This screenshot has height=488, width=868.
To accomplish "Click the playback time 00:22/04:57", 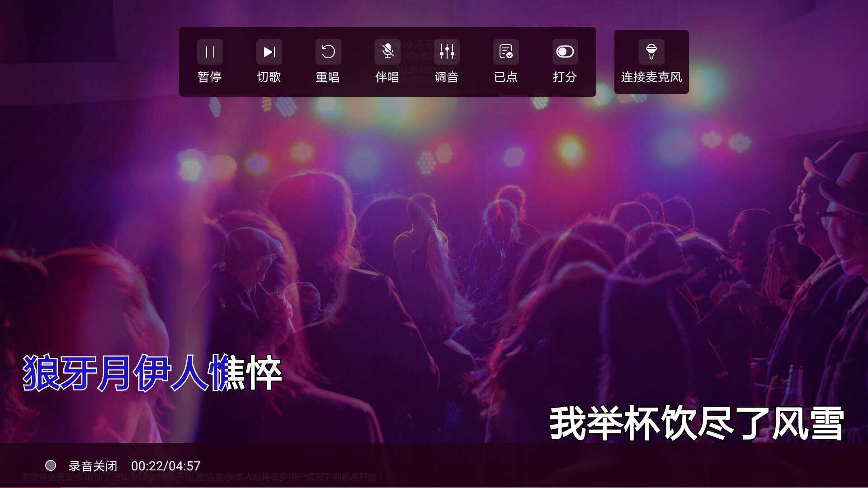I will tap(166, 466).
